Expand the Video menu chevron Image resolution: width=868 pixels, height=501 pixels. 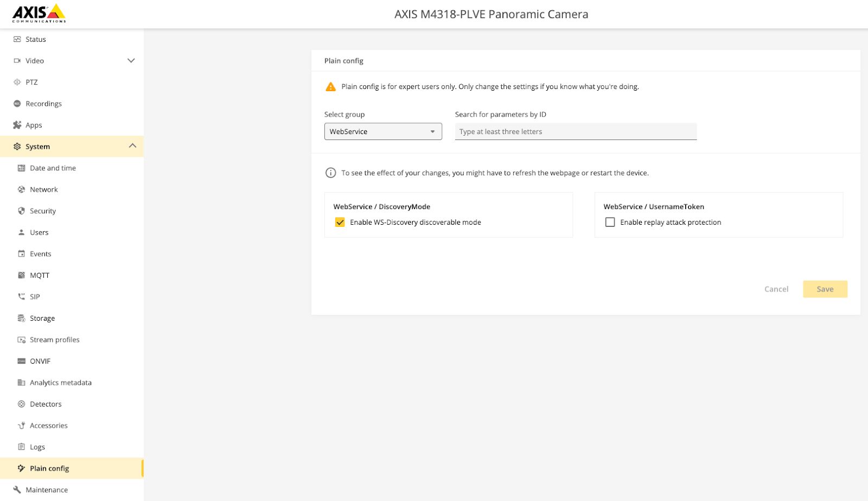[131, 61]
